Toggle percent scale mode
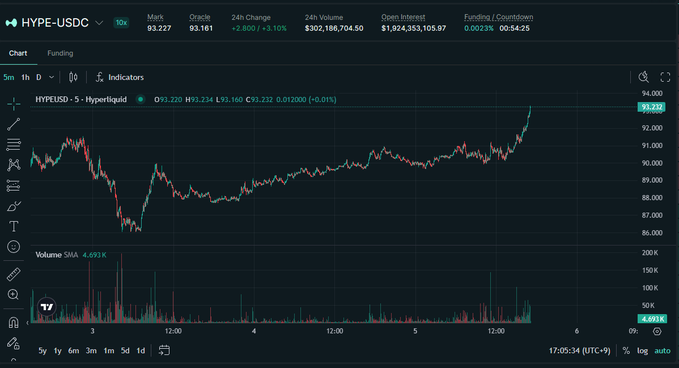 click(626, 351)
